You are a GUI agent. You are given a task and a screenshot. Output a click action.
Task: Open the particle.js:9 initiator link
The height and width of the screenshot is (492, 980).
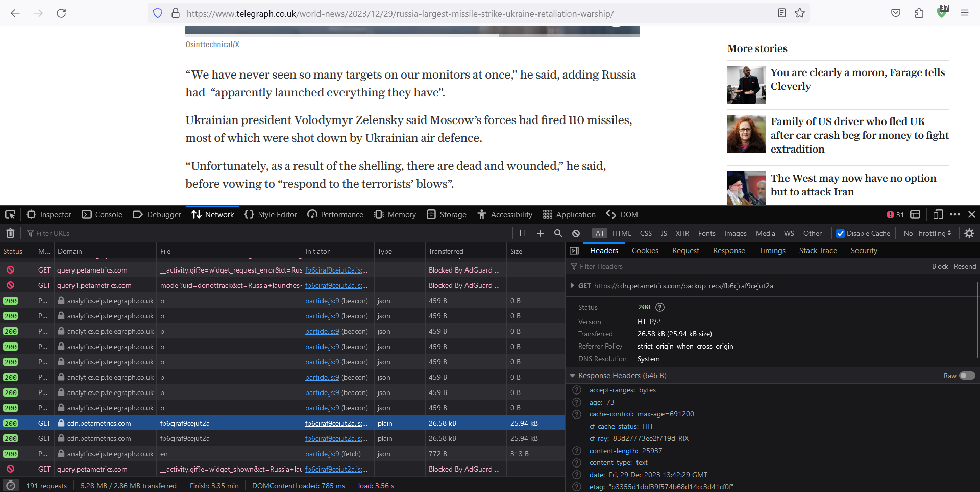321,301
